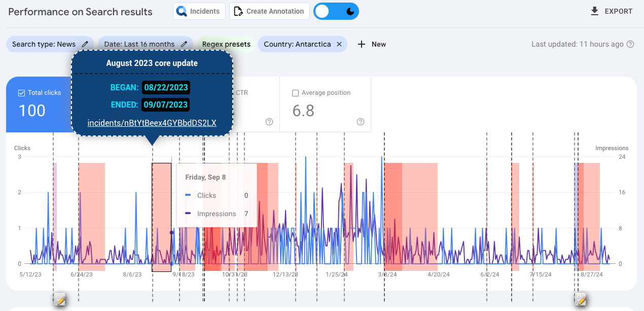Click the August 2023 core update title

point(152,63)
